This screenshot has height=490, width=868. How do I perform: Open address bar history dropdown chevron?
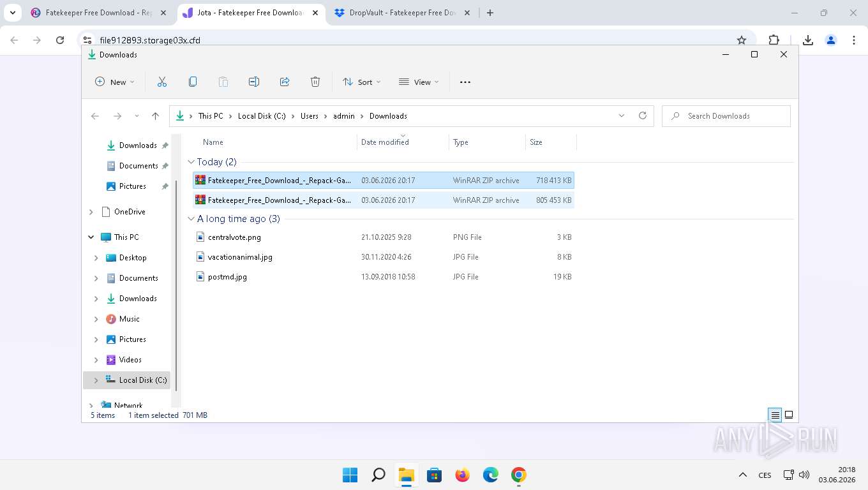(622, 115)
